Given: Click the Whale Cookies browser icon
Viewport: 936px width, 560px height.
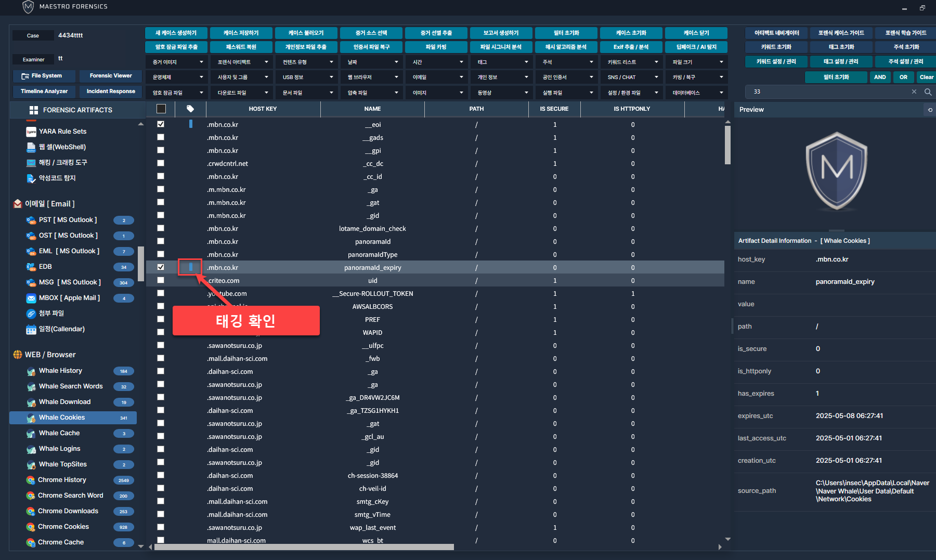Looking at the screenshot, I should (x=31, y=418).
